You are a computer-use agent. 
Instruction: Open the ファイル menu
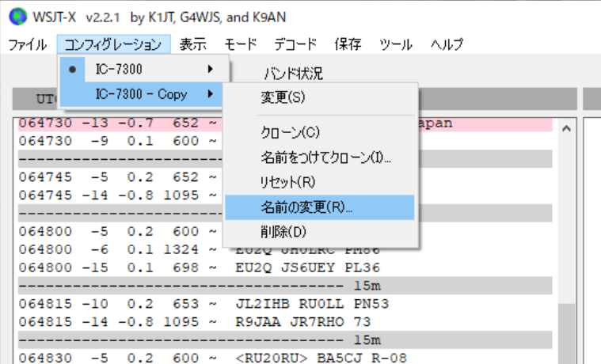click(28, 44)
